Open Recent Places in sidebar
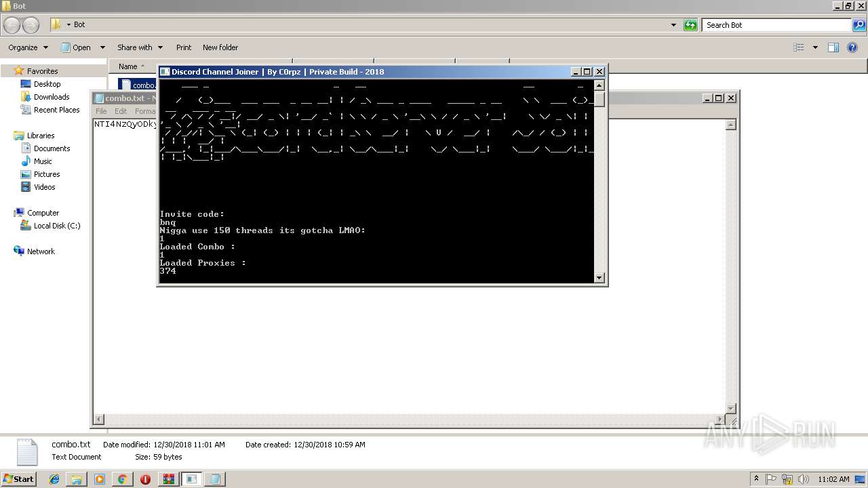This screenshot has width=868, height=488. point(56,110)
